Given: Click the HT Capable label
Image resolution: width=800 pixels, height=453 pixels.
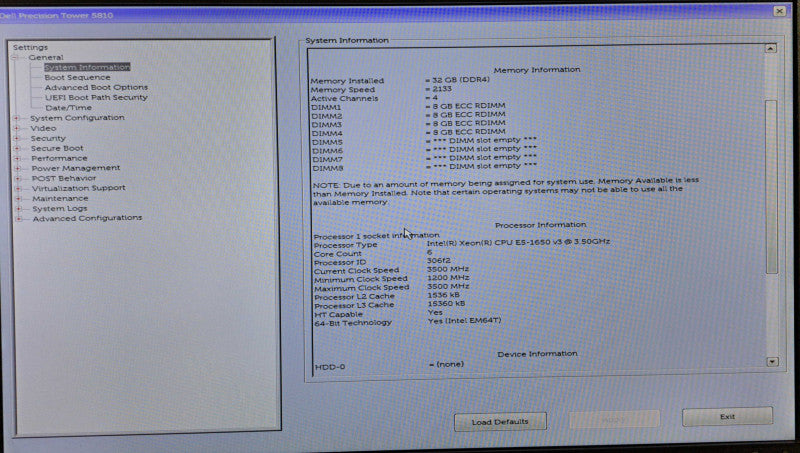Looking at the screenshot, I should pyautogui.click(x=338, y=314).
